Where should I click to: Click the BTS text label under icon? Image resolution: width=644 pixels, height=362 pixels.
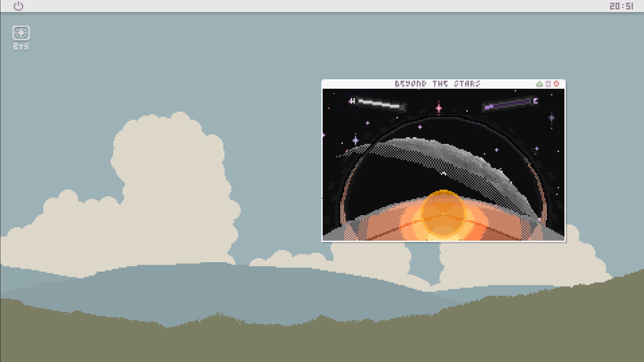coord(21,47)
